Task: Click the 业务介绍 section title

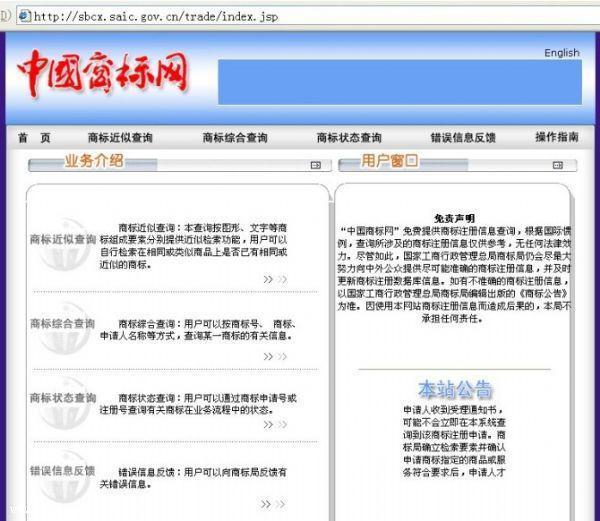Action: (94, 161)
